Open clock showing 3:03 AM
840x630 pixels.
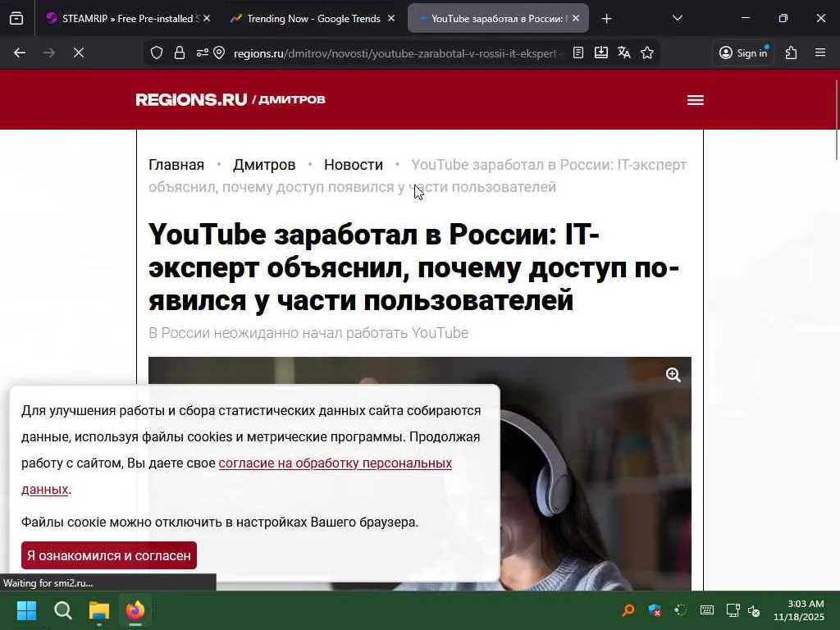(x=798, y=610)
